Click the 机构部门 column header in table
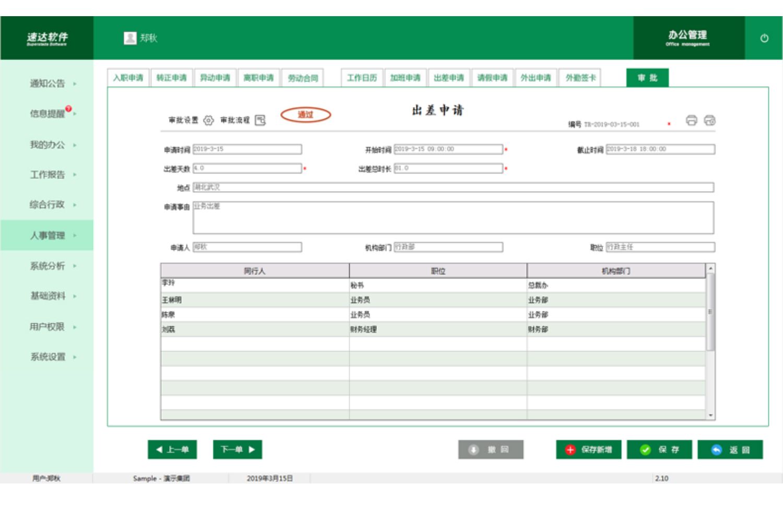Screen dimensions: 783x532 coord(616,271)
